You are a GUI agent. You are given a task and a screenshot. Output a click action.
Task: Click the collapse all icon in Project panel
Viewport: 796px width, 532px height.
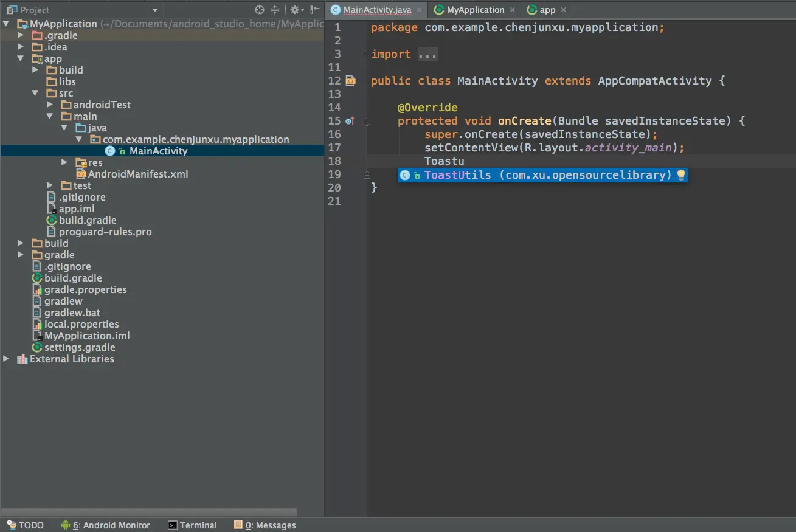[x=275, y=10]
